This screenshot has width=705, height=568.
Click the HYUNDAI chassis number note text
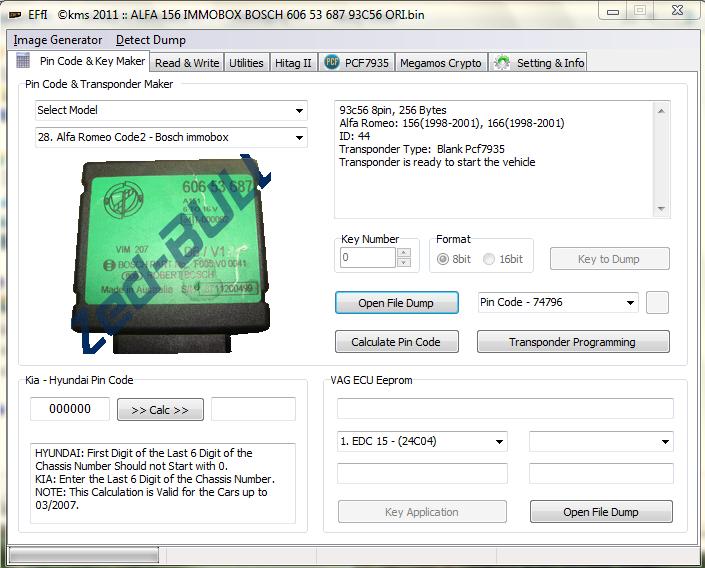144,459
